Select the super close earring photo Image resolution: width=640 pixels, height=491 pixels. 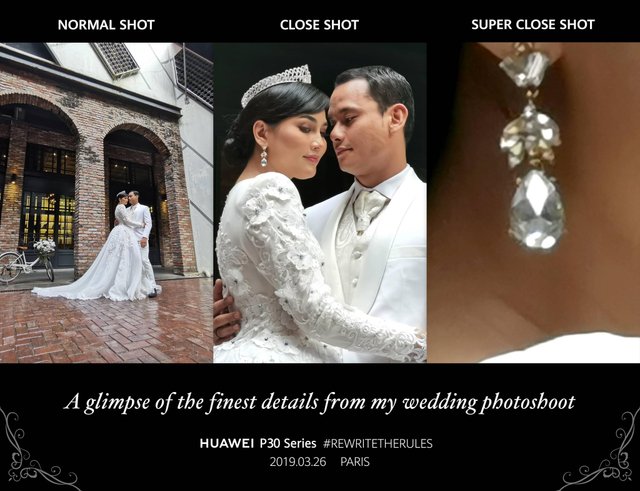point(533,203)
